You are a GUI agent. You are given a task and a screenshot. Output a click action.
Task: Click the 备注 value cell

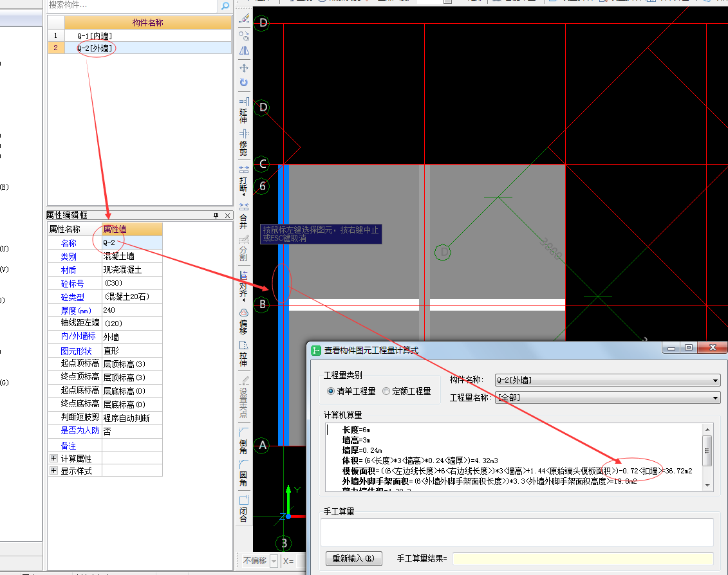[132, 446]
